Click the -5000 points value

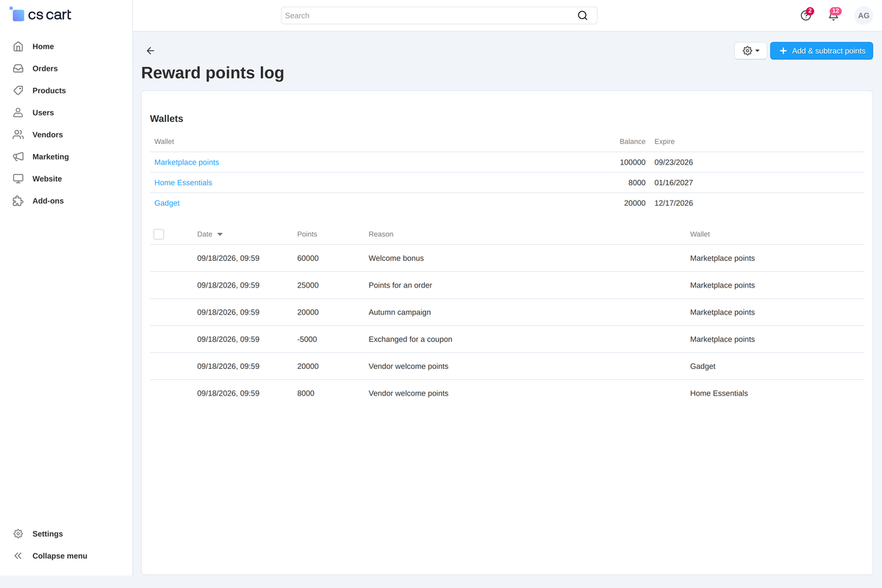(308, 340)
